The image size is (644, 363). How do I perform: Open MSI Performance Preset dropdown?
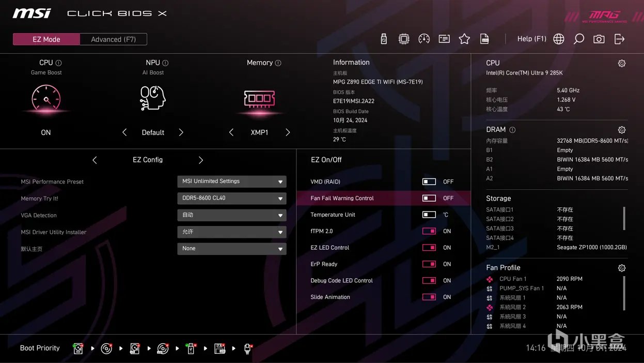pyautogui.click(x=232, y=182)
